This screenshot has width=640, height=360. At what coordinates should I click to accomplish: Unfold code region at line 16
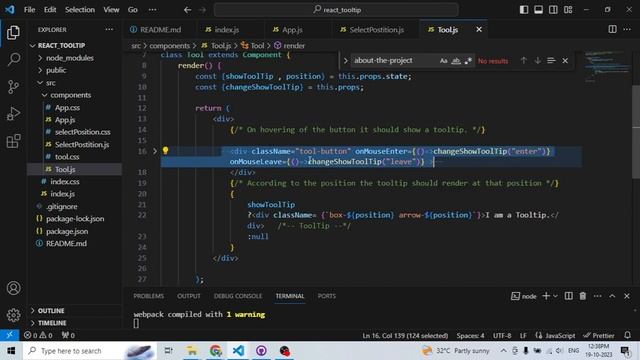pyautogui.click(x=155, y=151)
